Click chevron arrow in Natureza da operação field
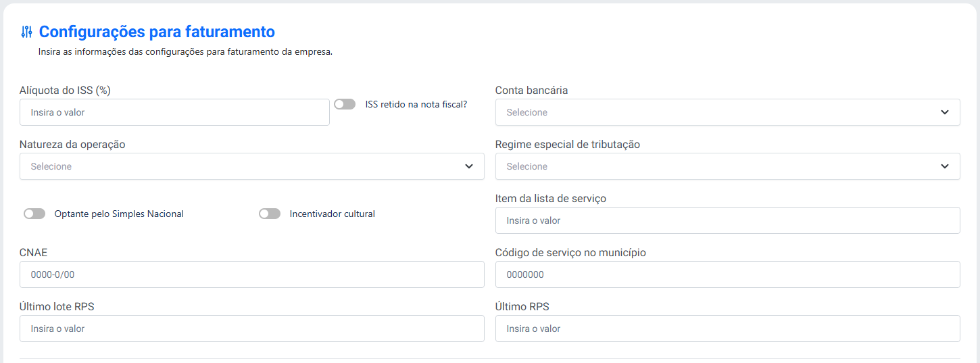 pyautogui.click(x=469, y=166)
